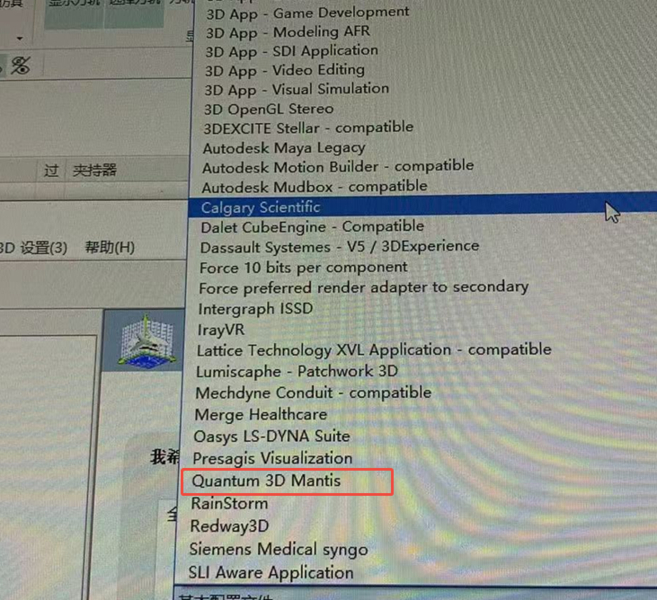Pick Mechdyne Conduit - compatible

pos(313,393)
